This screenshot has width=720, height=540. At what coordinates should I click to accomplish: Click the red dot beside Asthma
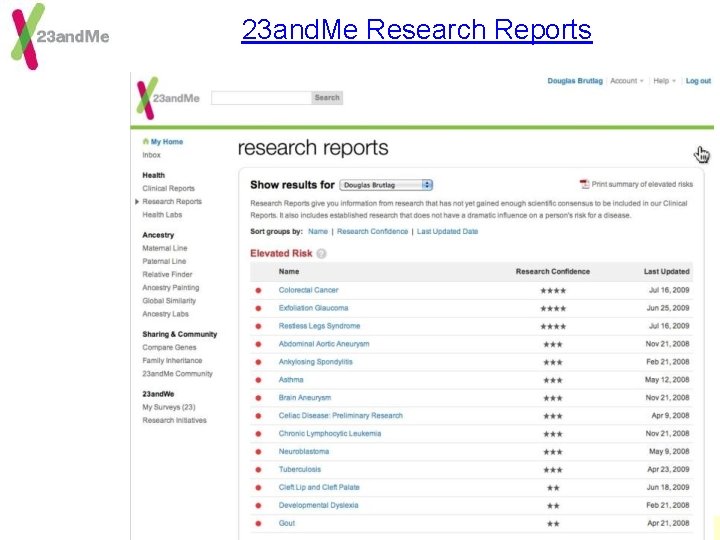point(258,380)
